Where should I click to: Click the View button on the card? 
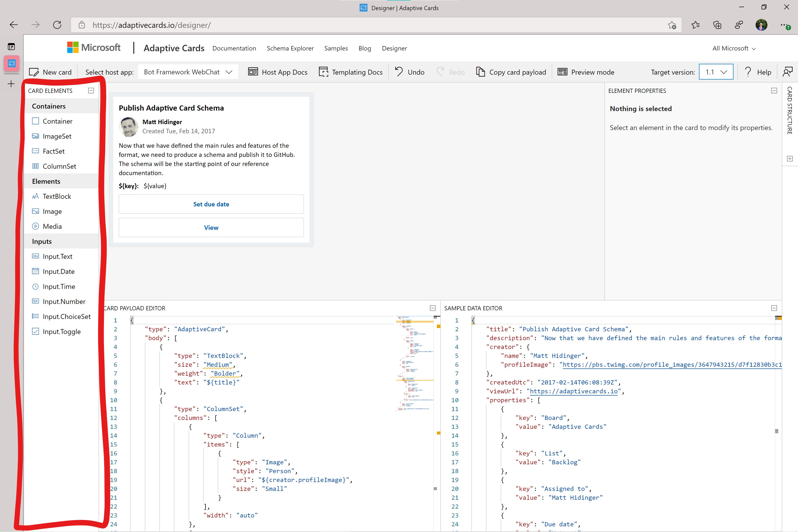pyautogui.click(x=211, y=228)
